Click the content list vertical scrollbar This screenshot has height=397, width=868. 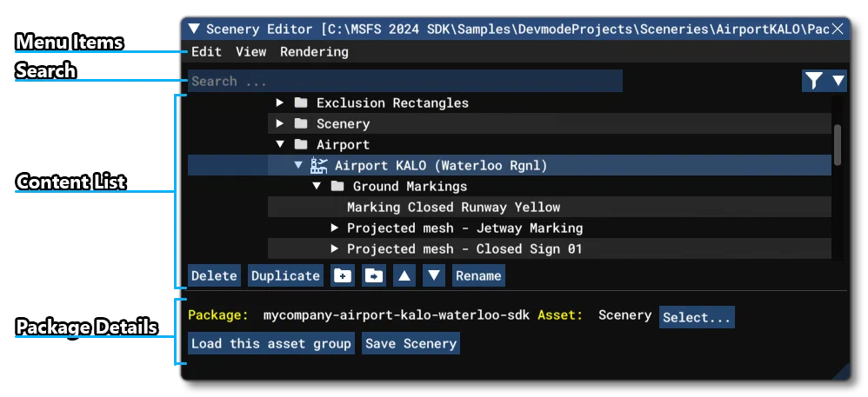coord(838,144)
